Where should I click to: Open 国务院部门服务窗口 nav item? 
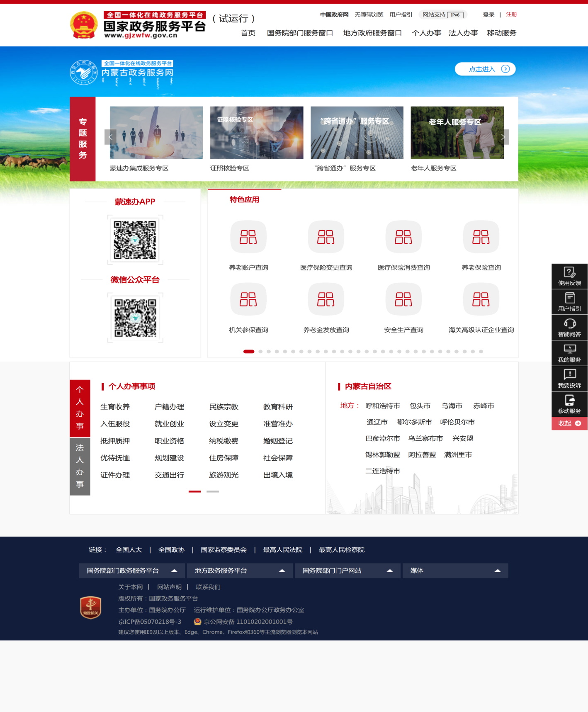click(x=300, y=33)
